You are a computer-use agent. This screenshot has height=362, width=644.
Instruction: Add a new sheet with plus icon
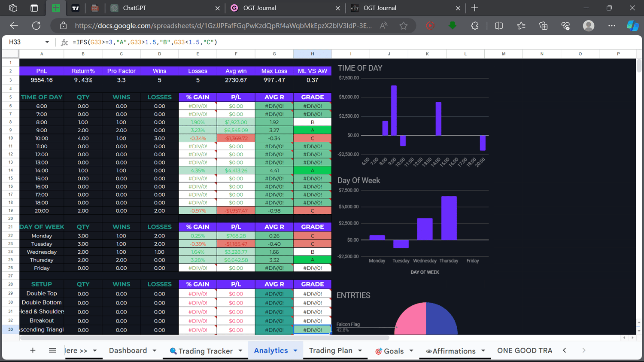(33, 350)
